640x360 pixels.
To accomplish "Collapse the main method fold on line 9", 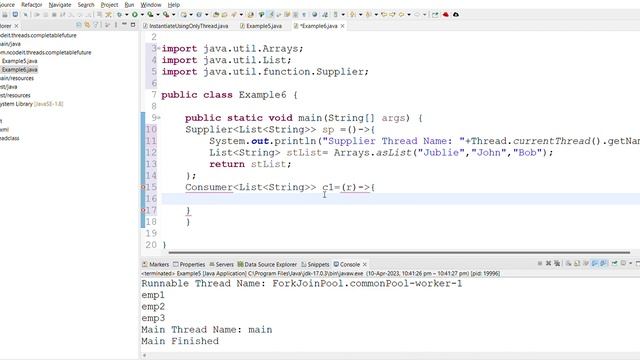I will pos(159,118).
